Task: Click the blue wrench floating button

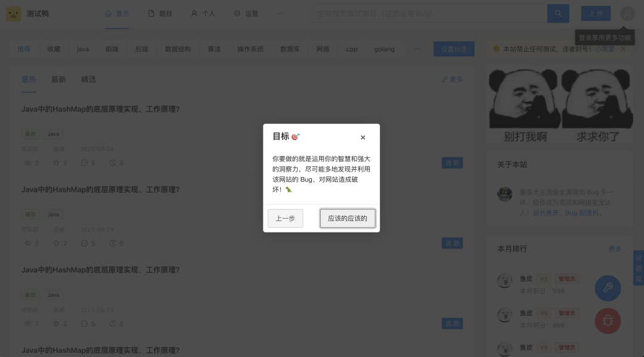Action: [608, 288]
